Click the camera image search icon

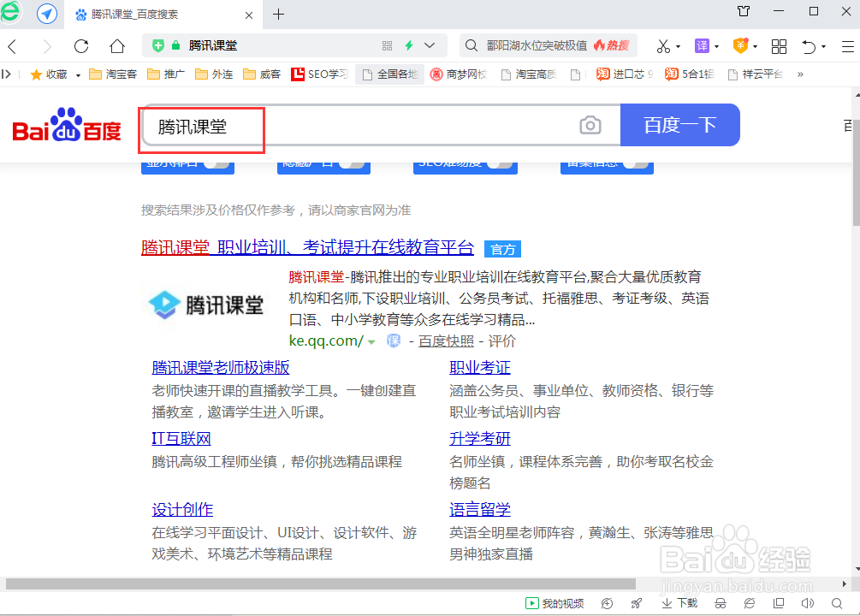tap(590, 125)
